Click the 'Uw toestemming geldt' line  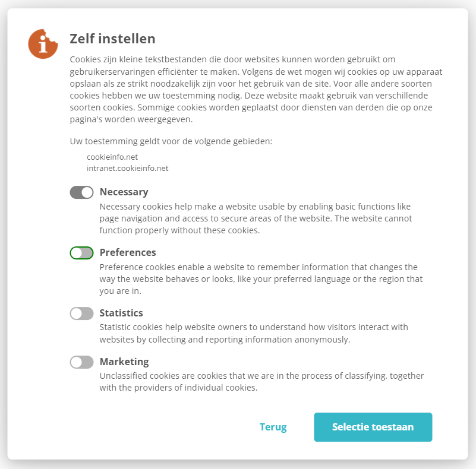(171, 141)
